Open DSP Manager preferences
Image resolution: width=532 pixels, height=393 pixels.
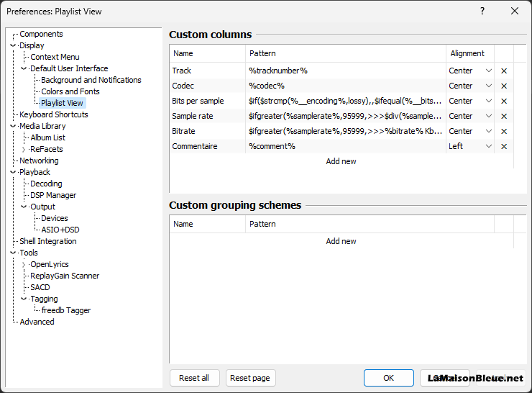[53, 195]
